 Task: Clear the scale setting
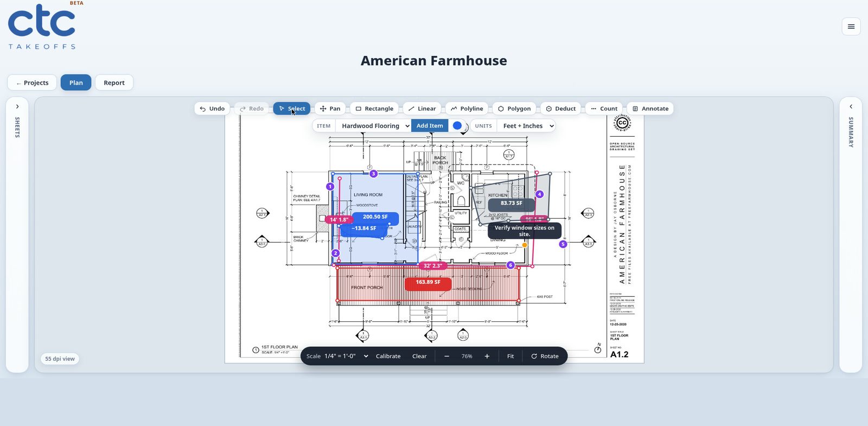[x=419, y=356]
